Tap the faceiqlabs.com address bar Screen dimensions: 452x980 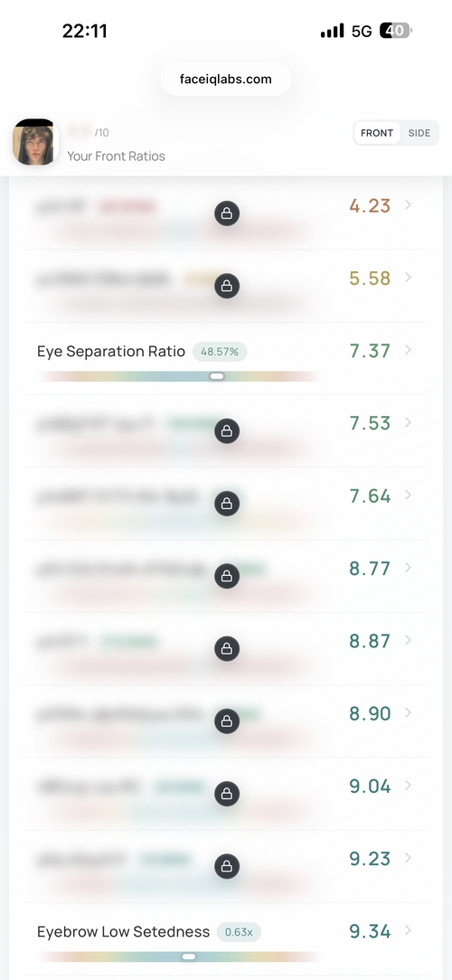226,80
